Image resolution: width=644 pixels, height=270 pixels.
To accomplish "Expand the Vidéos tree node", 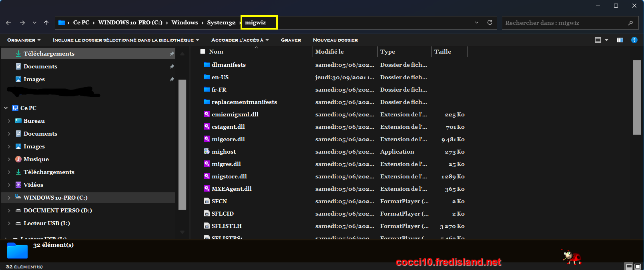I will pos(9,185).
